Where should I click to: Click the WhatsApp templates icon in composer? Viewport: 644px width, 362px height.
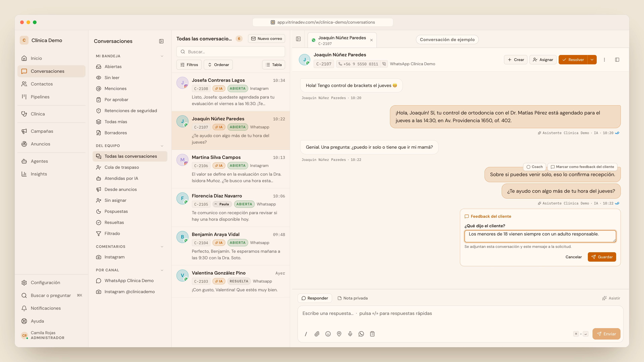coord(361,334)
